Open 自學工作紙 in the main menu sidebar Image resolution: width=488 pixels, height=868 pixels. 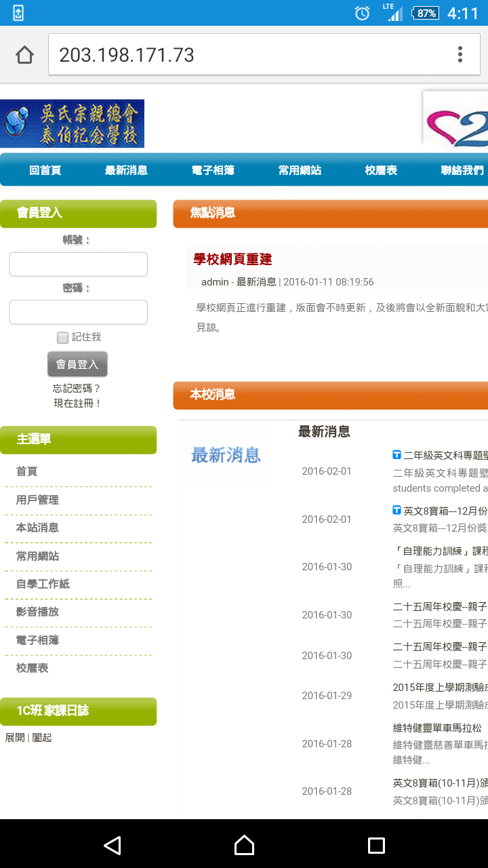click(x=43, y=584)
